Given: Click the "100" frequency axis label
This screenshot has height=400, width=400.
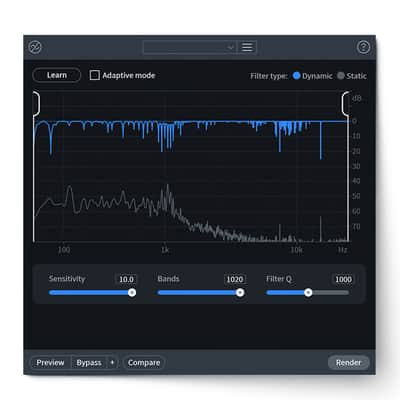Looking at the screenshot, I should coord(64,250).
